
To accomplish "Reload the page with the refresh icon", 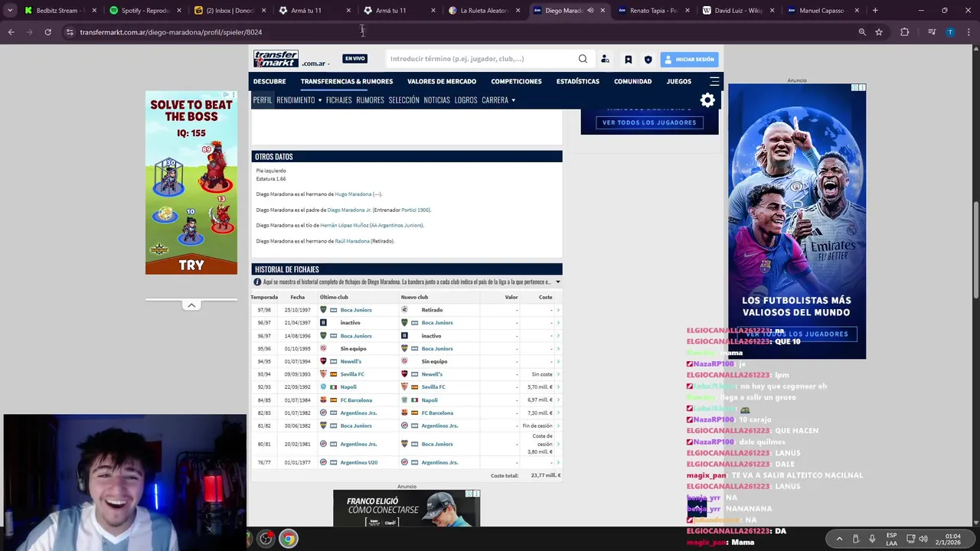I will click(x=47, y=32).
